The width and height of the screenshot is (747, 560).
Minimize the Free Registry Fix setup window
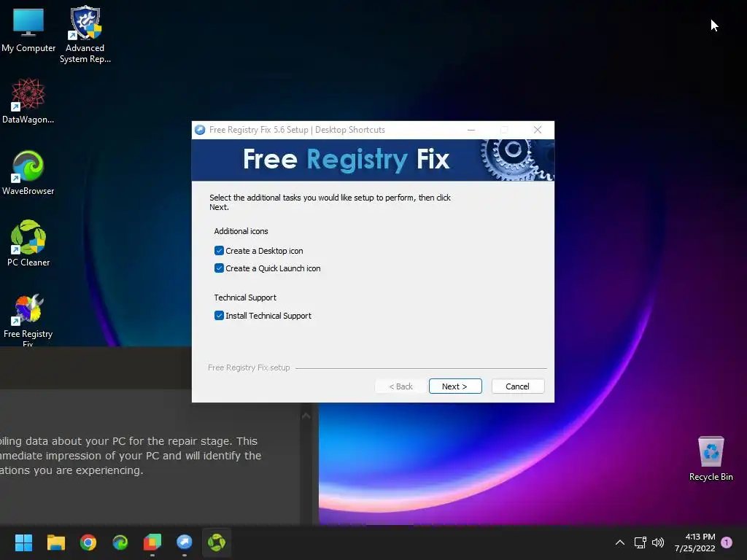(x=471, y=130)
